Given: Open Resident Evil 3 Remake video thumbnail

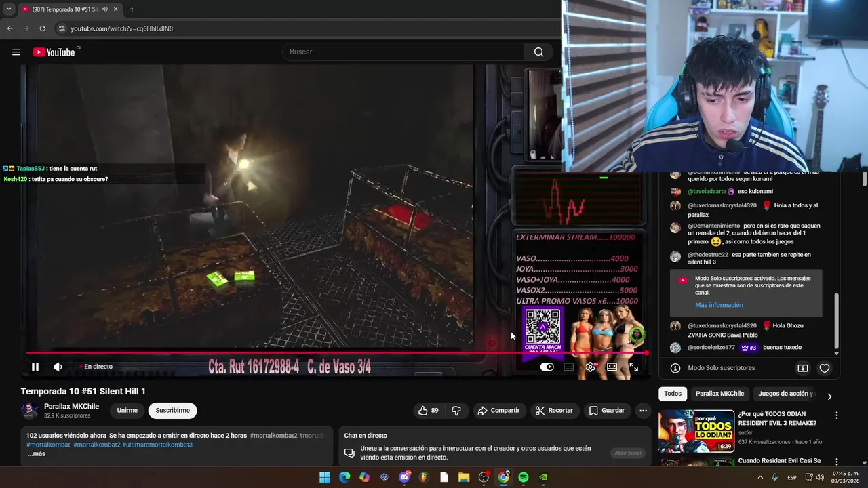Looking at the screenshot, I should coord(696,430).
